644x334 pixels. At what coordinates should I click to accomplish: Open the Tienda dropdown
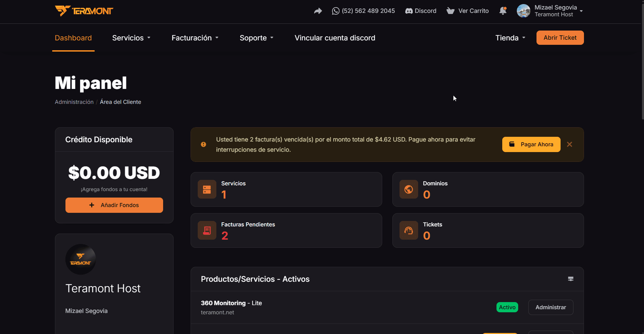(x=510, y=38)
